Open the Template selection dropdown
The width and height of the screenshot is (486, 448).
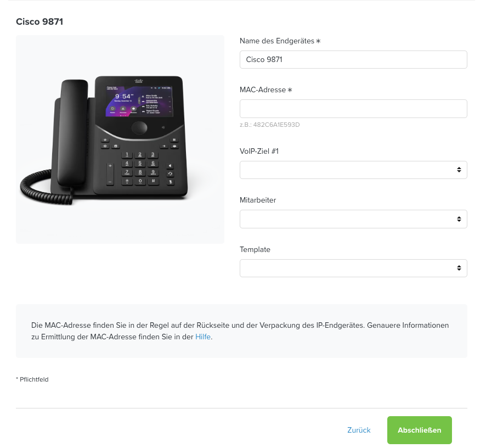point(353,268)
